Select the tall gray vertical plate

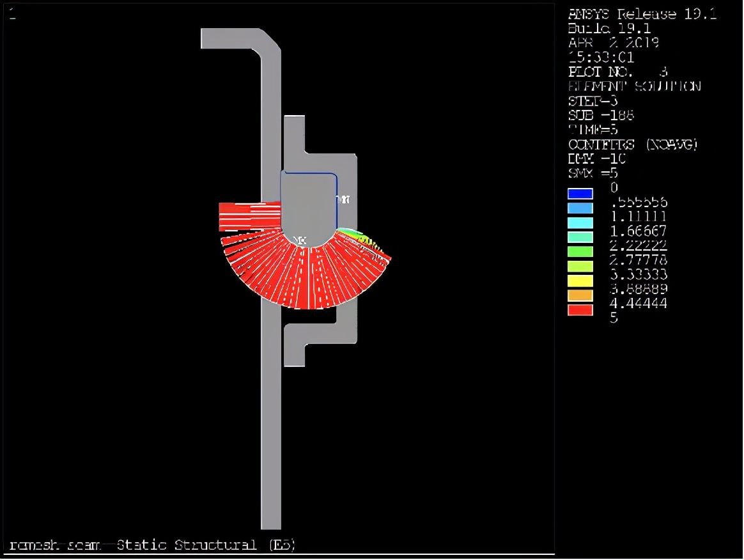[x=271, y=416]
